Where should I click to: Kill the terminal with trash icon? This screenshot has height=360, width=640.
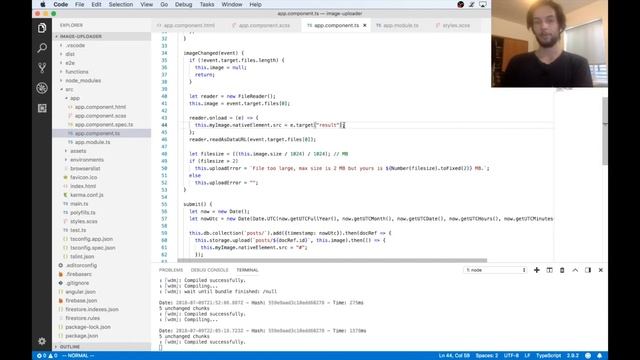pyautogui.click(x=562, y=270)
